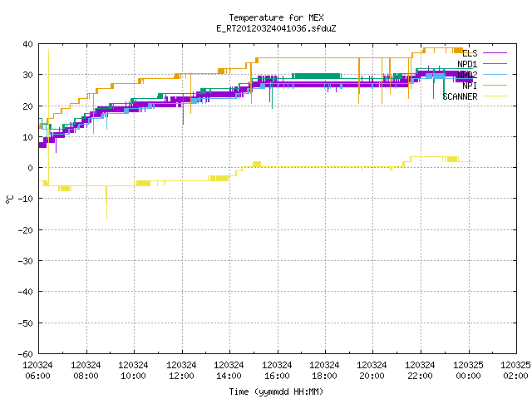Screen dimensions: 532x399
Task: Click the y-axis tick label 40
Action: 27,44
